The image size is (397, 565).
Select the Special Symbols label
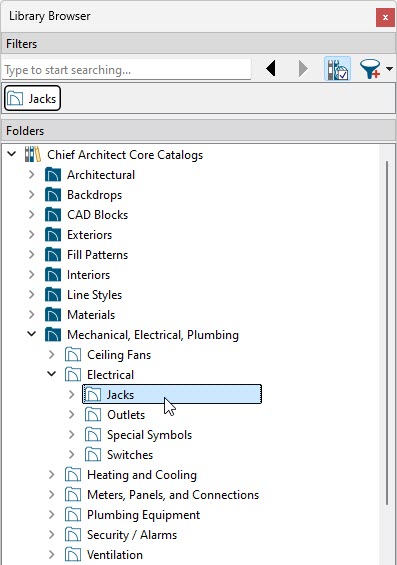(149, 435)
